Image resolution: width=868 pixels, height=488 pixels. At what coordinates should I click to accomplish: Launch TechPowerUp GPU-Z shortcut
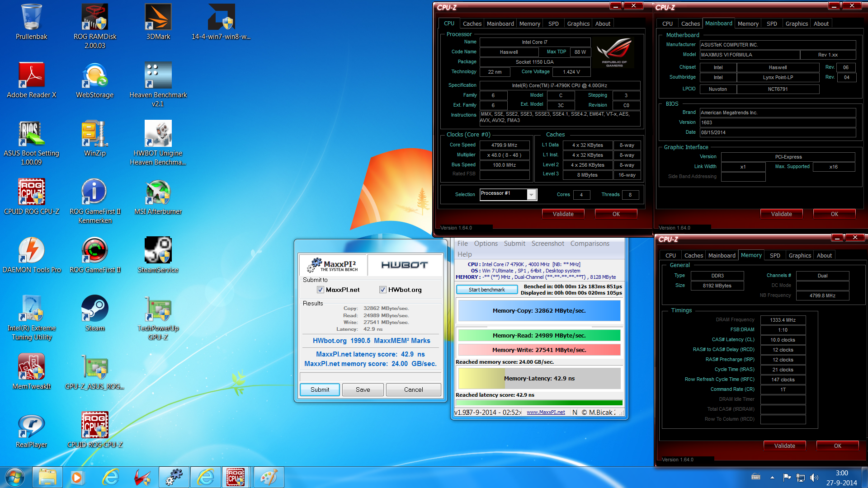click(x=158, y=318)
